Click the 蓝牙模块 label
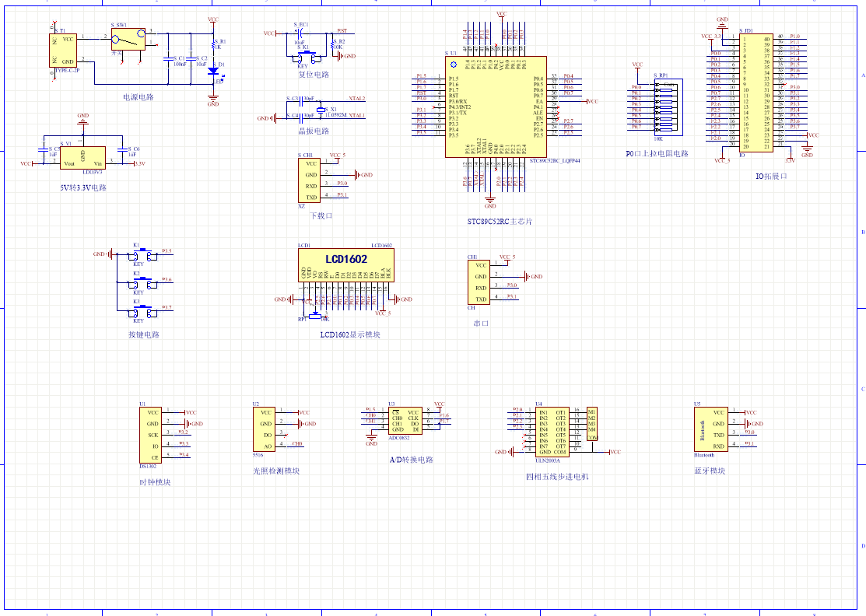Screen dimensions: 866x616 point(710,471)
